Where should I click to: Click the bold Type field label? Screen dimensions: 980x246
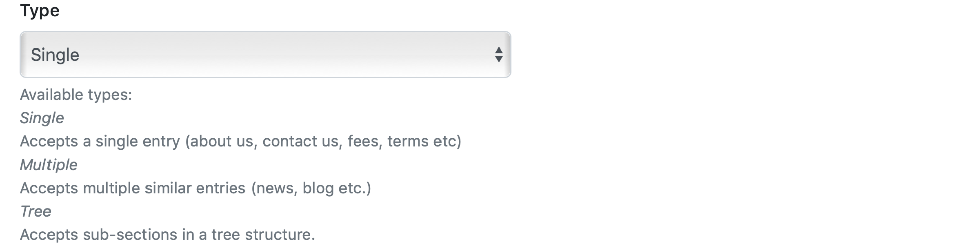40,10
